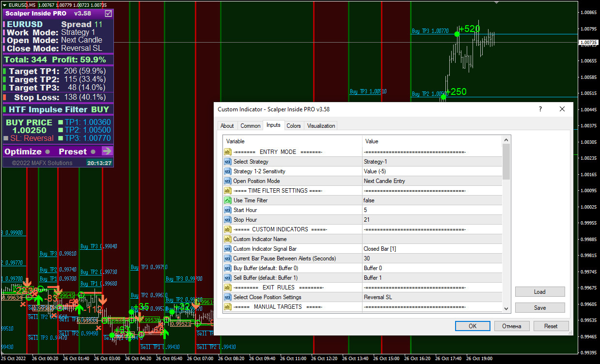Edit the Stop Hour value 21
The height and width of the screenshot is (364, 600).
[x=432, y=220]
